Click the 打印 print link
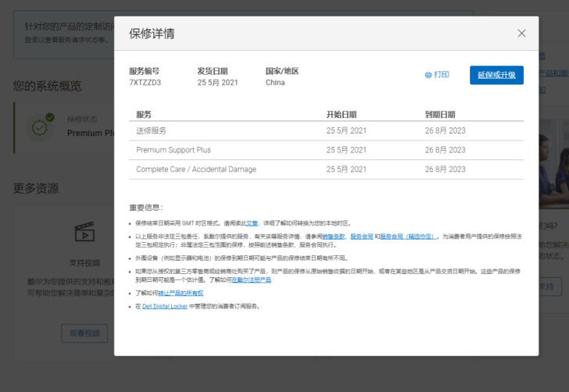The width and height of the screenshot is (569, 392). click(x=437, y=75)
